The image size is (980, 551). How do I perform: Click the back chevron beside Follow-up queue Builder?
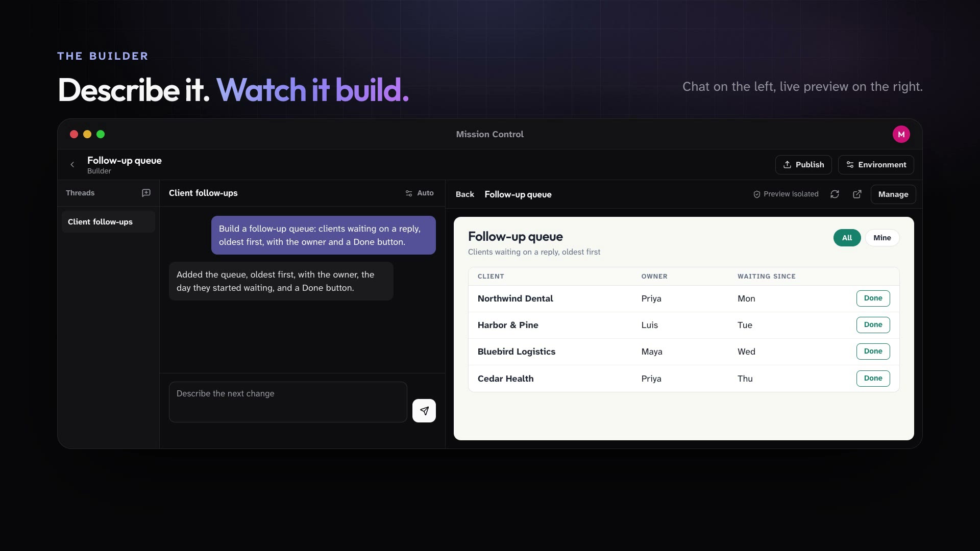(x=72, y=164)
